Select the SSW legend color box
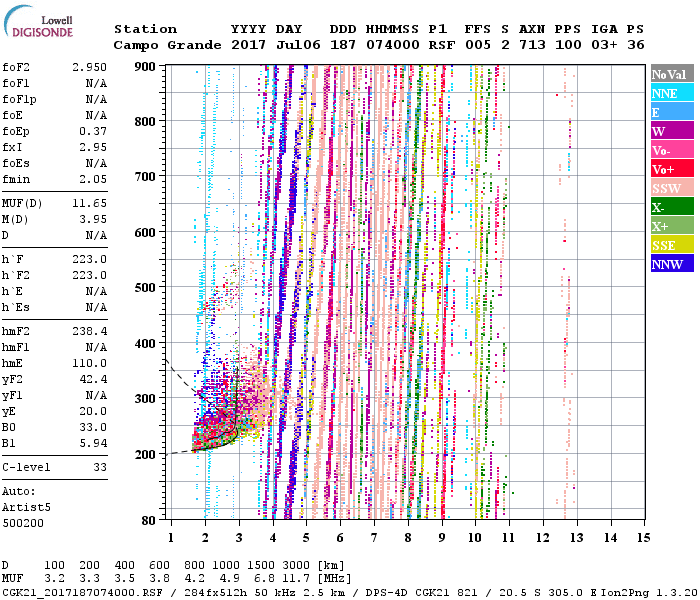The height and width of the screenshot is (600, 700). (x=672, y=188)
